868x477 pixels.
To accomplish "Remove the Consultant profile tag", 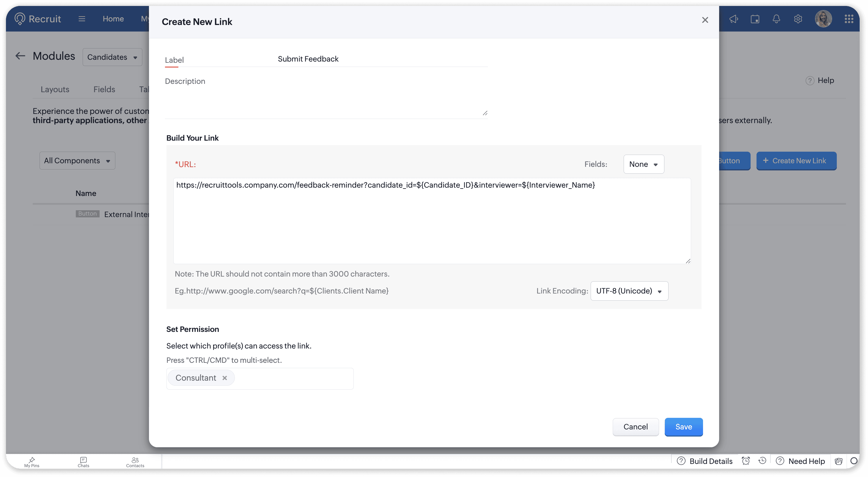I will tap(225, 378).
